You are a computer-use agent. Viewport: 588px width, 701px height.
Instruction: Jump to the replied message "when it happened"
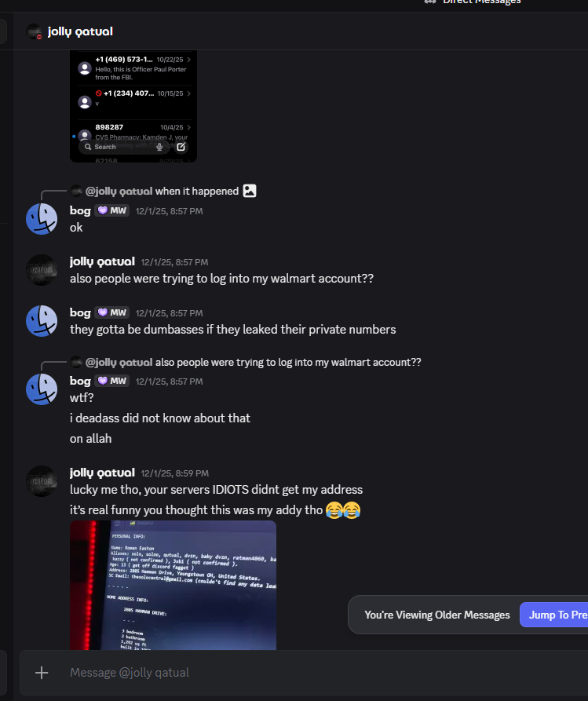(x=197, y=191)
